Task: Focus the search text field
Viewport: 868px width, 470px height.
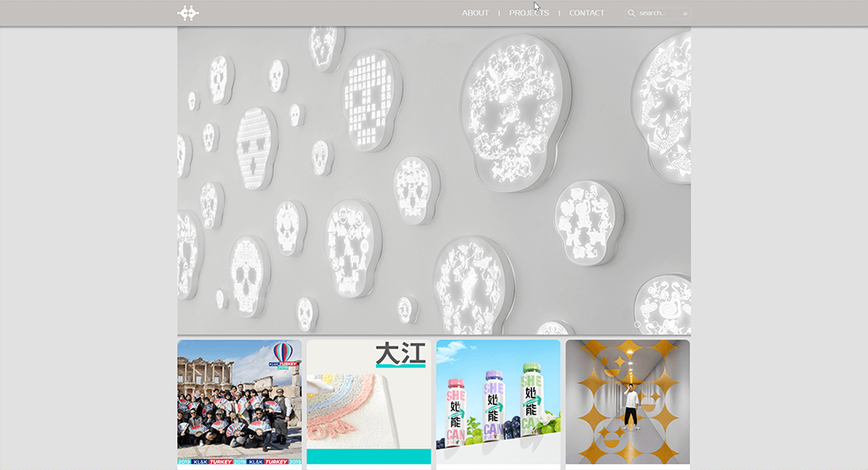Action: [660, 13]
